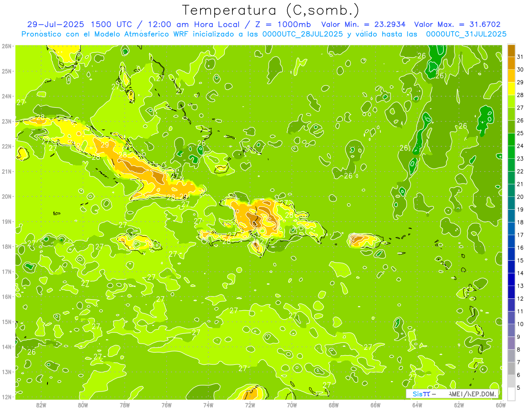Click the title "Temperatura (C,somb.)"
Screen dimensions: 532x411
click(x=271, y=11)
